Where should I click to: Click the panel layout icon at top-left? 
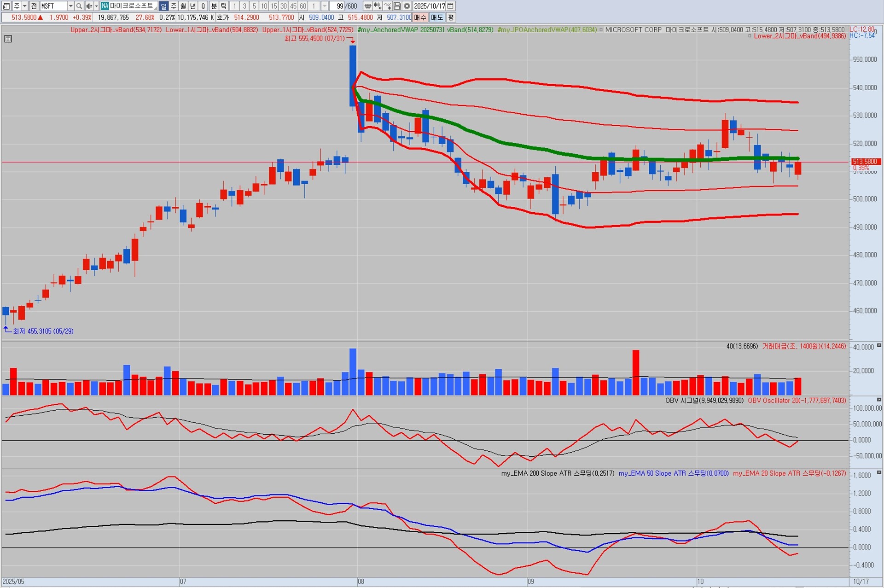(x=6, y=6)
